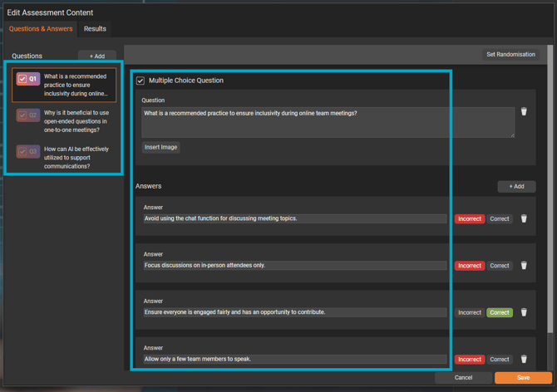This screenshot has height=392, width=557.
Task: Switch to the Questions & Answers tab
Action: click(x=41, y=29)
